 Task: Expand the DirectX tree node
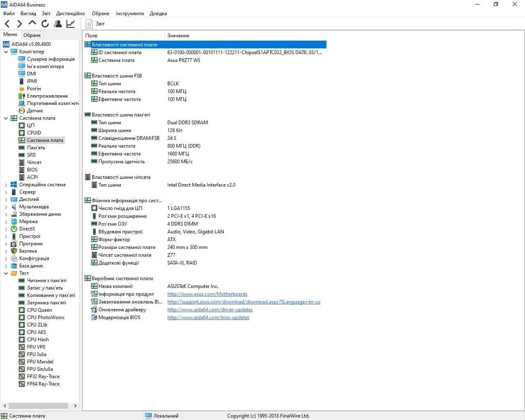pyautogui.click(x=6, y=229)
